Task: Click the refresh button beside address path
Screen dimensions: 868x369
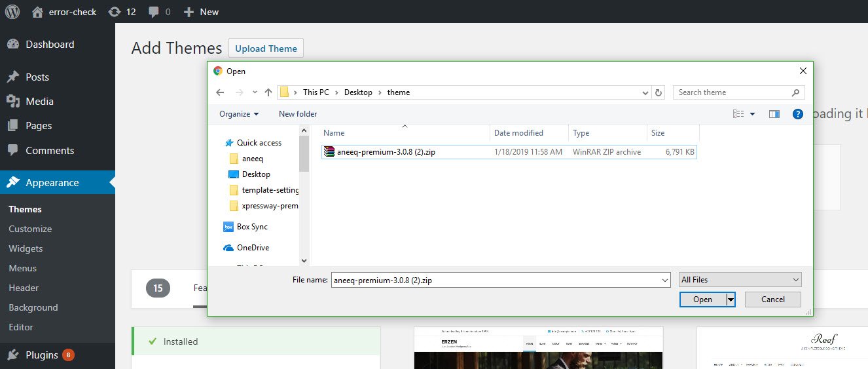Action: coord(659,92)
